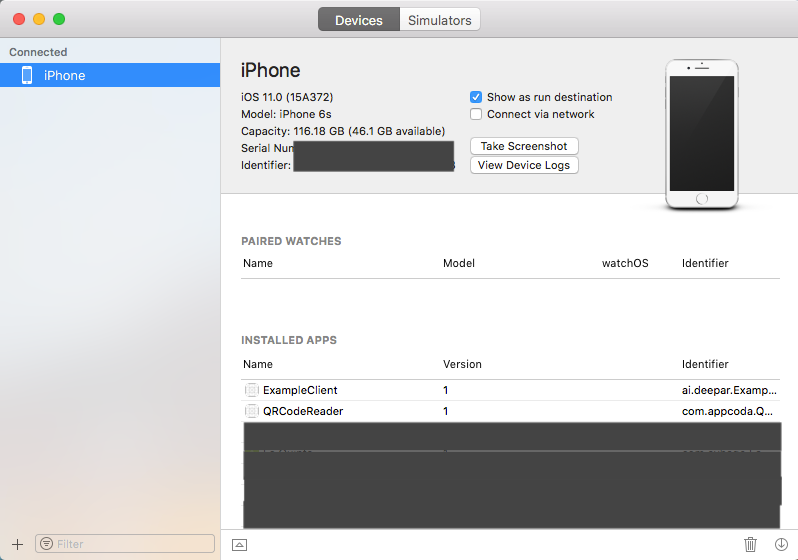Click the Connected section label

pyautogui.click(x=38, y=52)
